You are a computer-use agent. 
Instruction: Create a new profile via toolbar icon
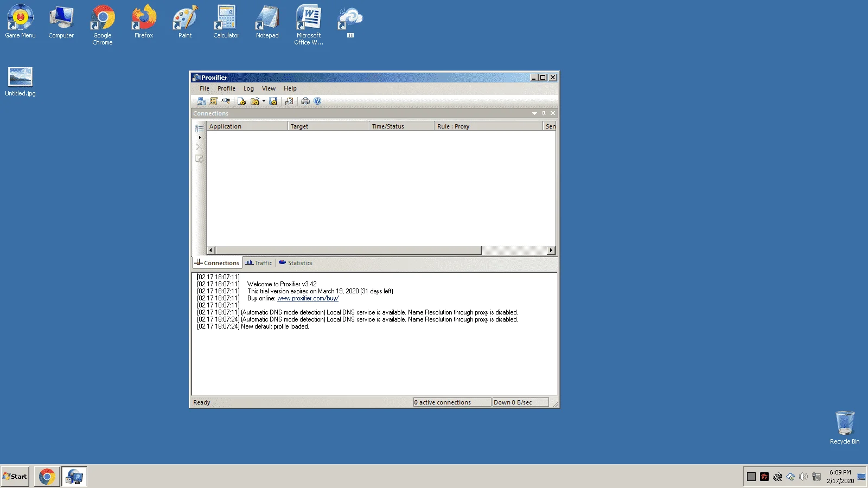click(x=241, y=101)
